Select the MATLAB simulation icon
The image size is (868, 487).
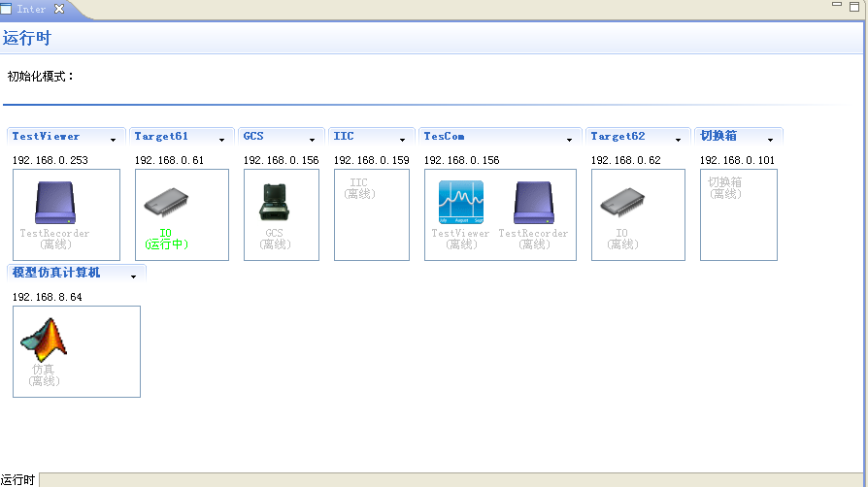tap(44, 340)
